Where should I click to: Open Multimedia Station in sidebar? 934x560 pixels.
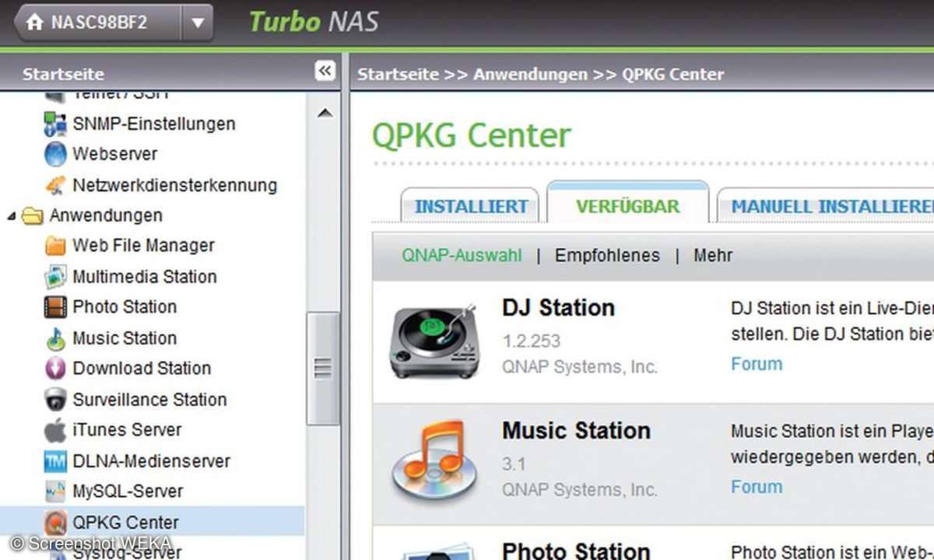click(144, 277)
